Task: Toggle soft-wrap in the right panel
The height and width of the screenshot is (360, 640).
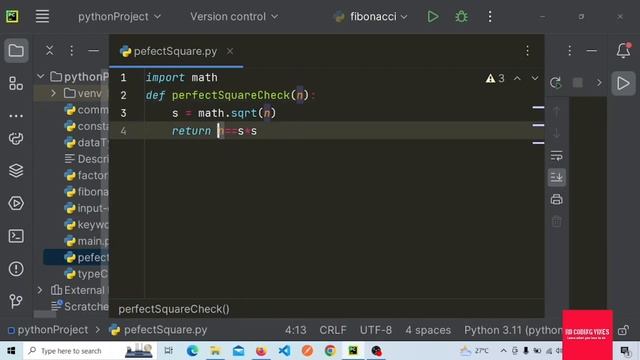Action: tap(556, 156)
